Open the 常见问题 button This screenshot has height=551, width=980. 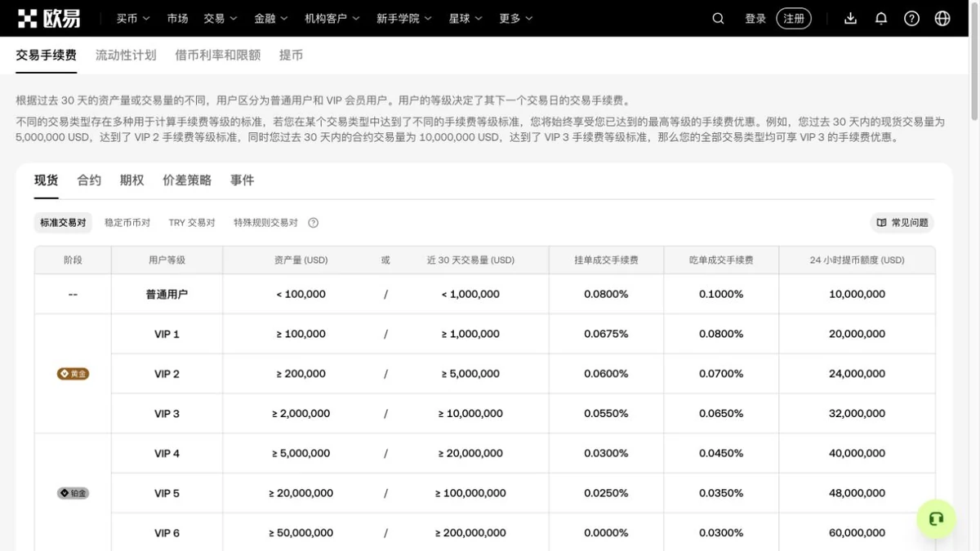[902, 223]
